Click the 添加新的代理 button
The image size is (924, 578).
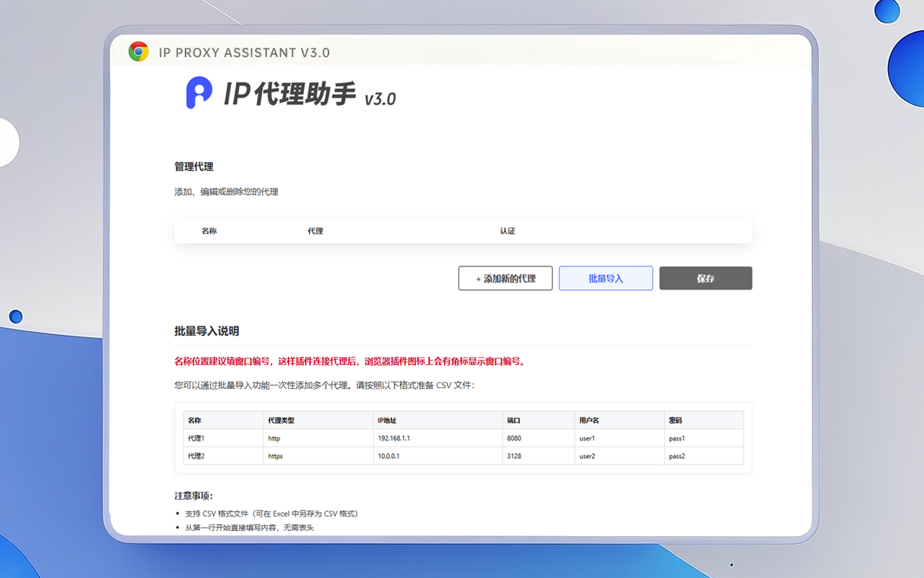click(x=505, y=278)
